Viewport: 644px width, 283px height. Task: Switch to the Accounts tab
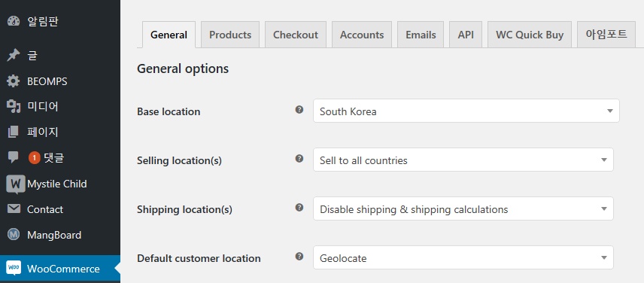coord(362,35)
